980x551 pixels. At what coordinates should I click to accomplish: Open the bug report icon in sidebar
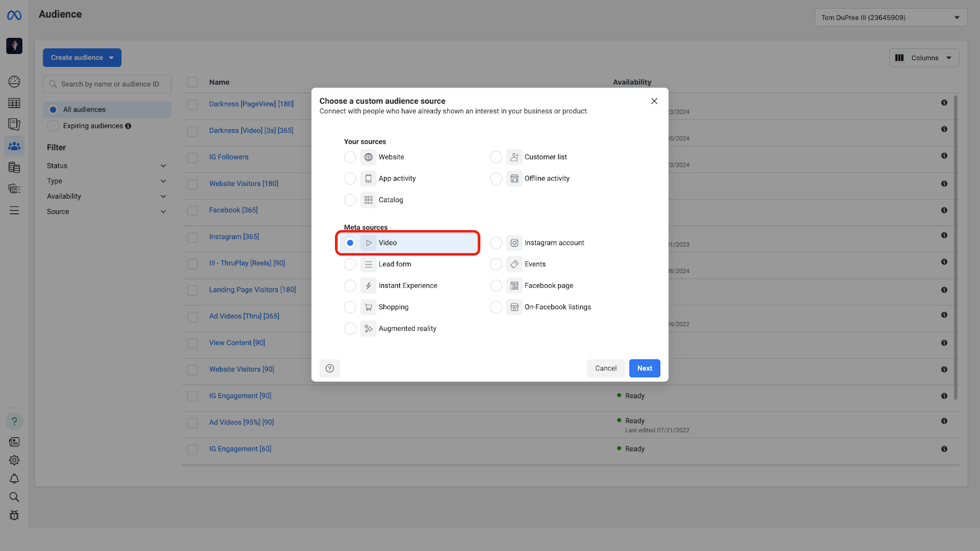click(x=14, y=515)
